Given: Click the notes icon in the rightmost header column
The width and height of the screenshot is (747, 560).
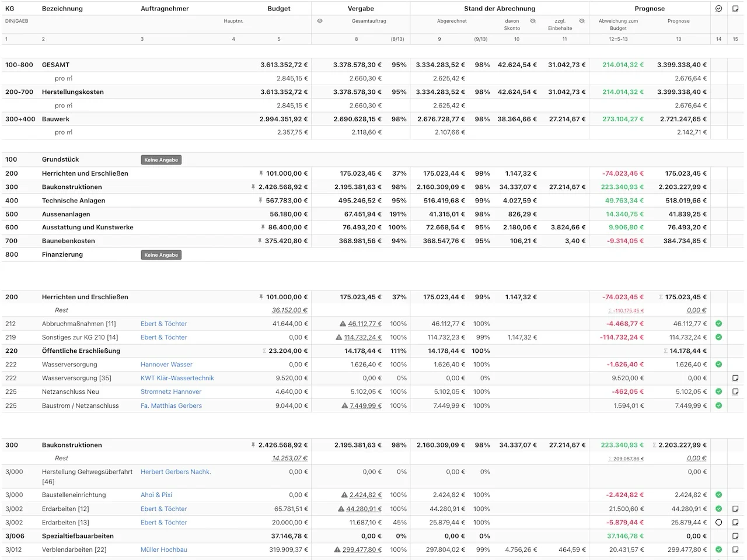Looking at the screenshot, I should tap(735, 8).
